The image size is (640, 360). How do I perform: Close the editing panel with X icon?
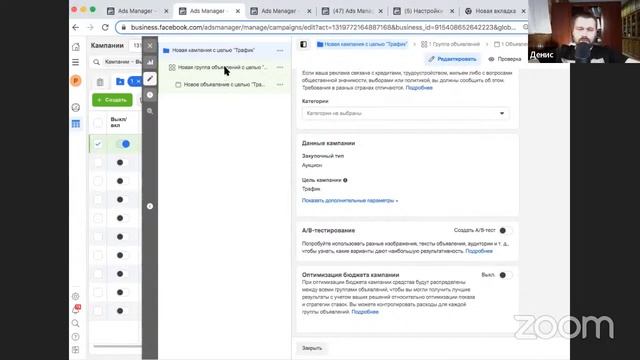pos(150,46)
